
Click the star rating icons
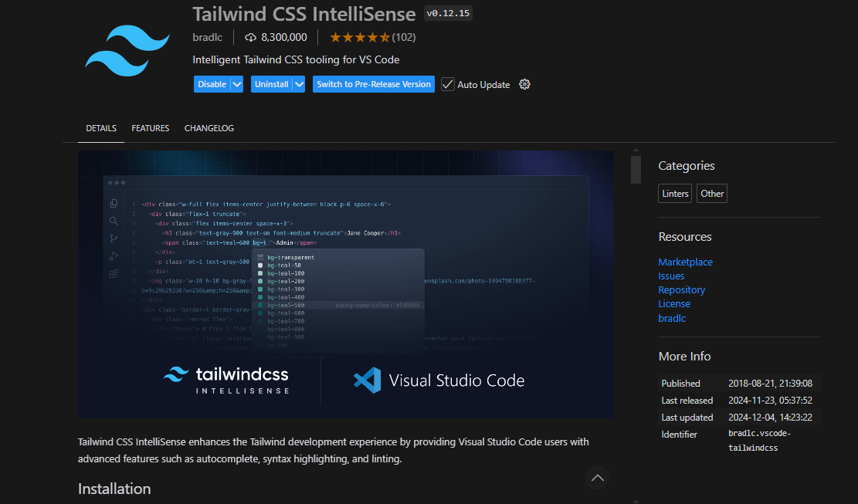360,38
